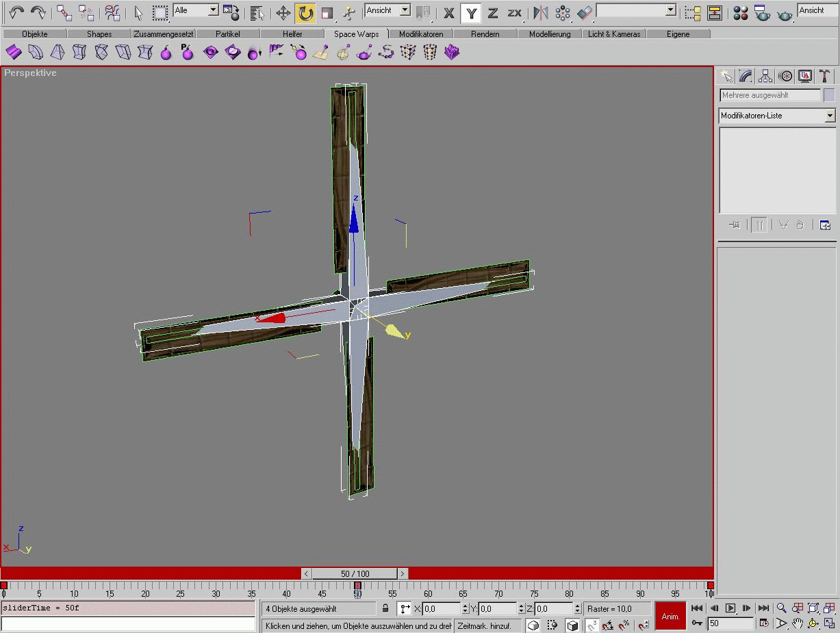Screen dimensions: 840x633
Task: Open the Utilities hammer panel
Action: point(825,76)
